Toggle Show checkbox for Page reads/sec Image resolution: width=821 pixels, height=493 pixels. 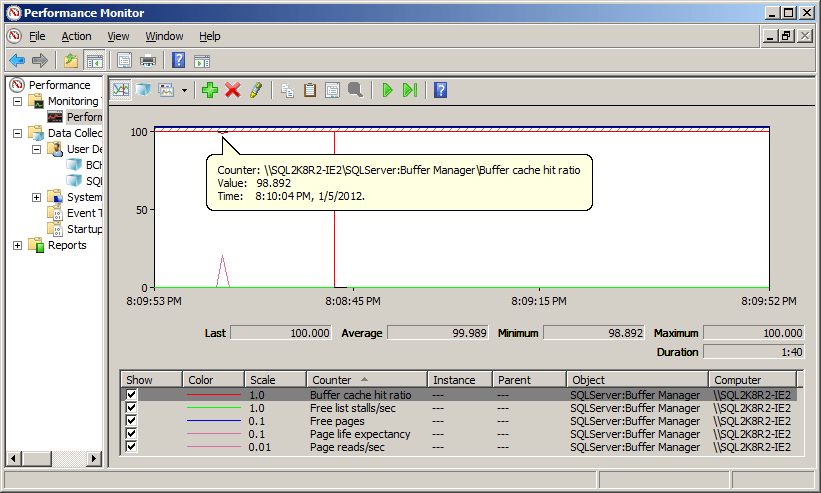point(132,447)
